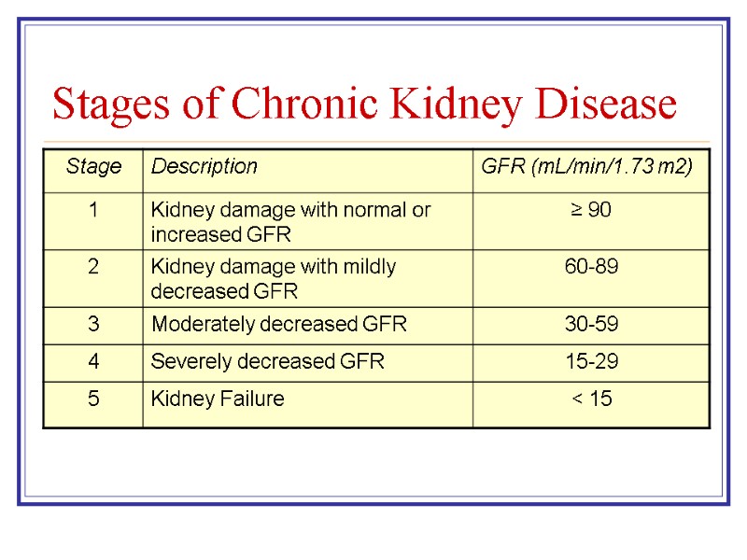Image resolution: width=747 pixels, height=560 pixels.
Task: Select the ≥ 90 GFR value cell
Action: click(590, 210)
